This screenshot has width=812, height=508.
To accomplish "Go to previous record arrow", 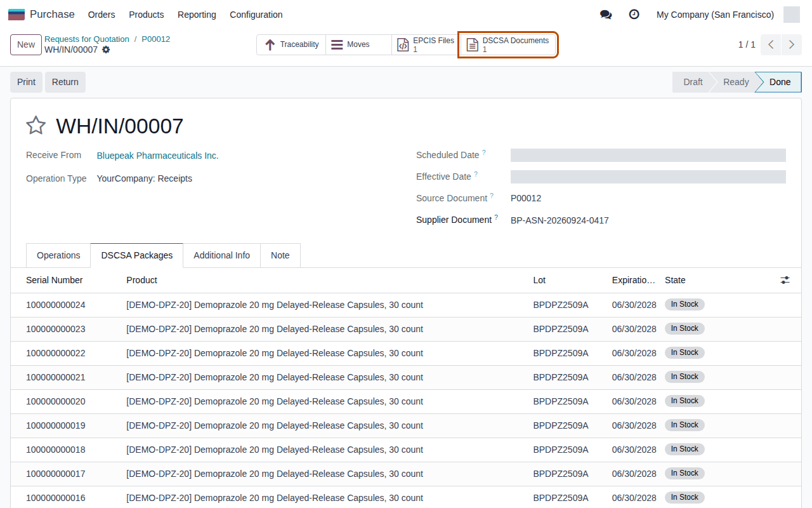I will coord(771,44).
